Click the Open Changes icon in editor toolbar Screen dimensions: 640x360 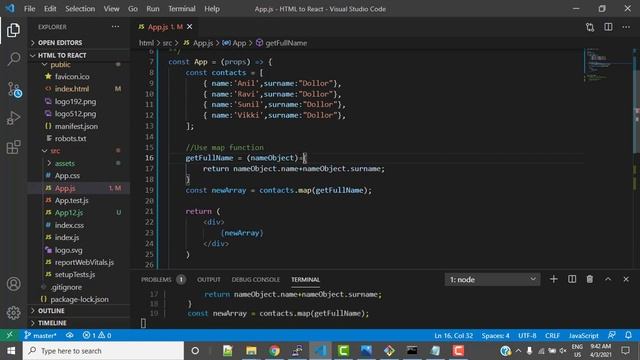point(590,27)
